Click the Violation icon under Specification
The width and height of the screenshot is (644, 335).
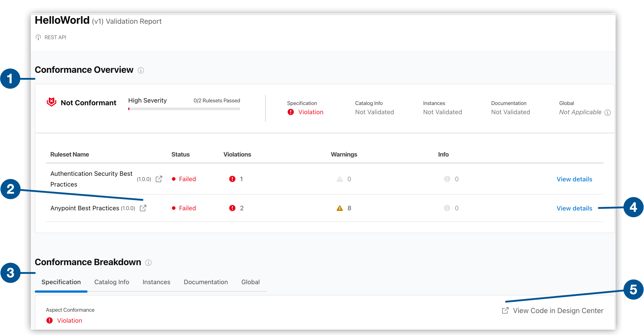[x=291, y=112]
